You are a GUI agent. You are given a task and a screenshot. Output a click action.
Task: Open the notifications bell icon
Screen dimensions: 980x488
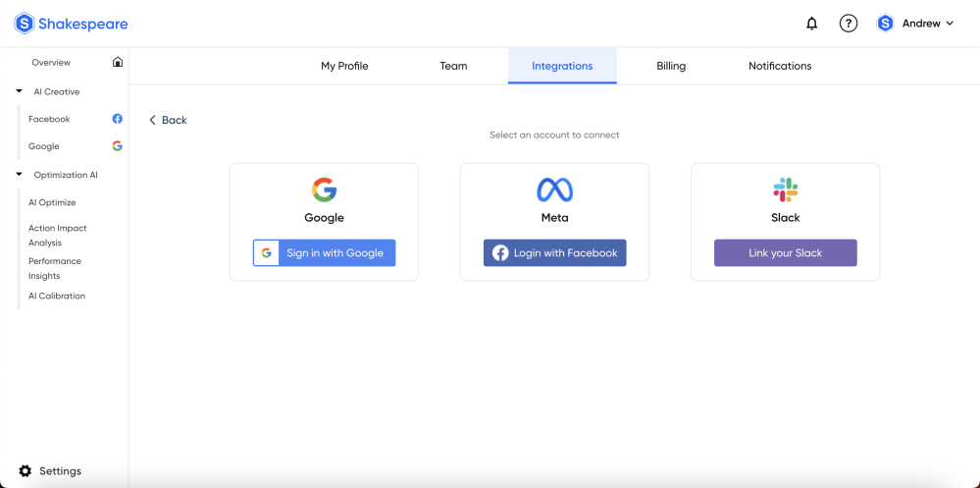click(812, 24)
